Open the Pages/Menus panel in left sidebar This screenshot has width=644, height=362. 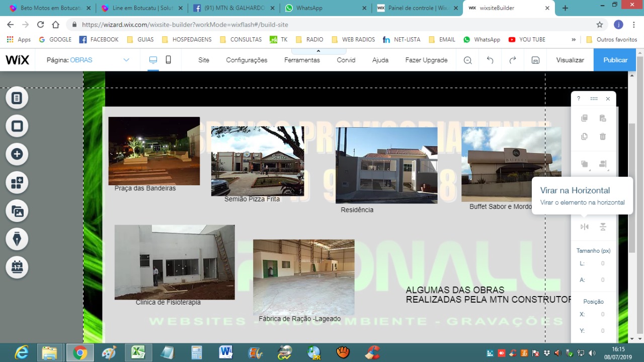[x=17, y=98]
